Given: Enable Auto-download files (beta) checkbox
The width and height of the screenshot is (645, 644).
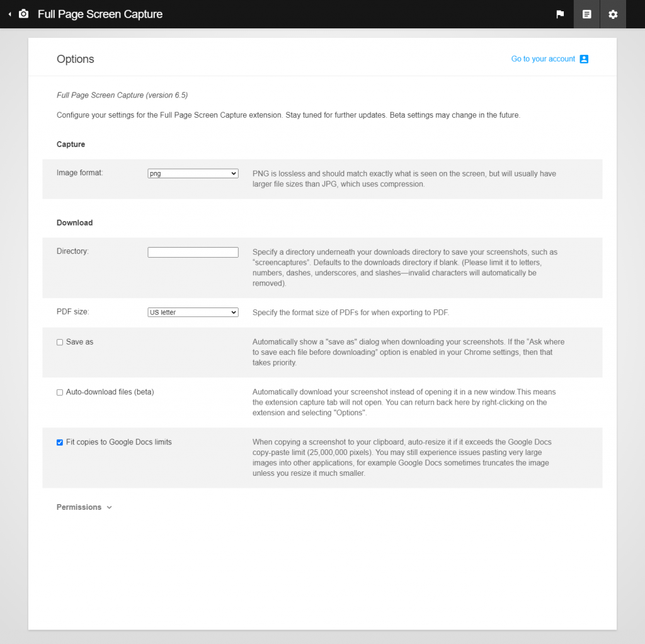Looking at the screenshot, I should coord(60,393).
